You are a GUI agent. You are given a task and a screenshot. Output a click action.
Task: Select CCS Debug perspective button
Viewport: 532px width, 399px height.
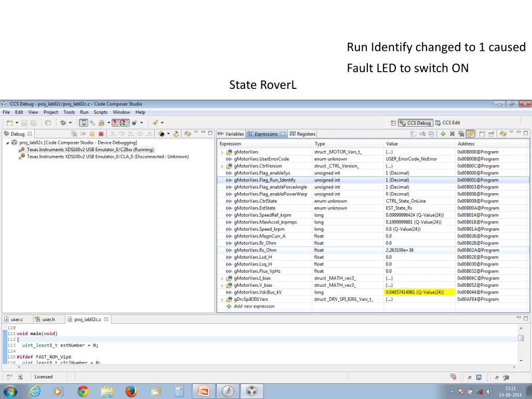[416, 123]
